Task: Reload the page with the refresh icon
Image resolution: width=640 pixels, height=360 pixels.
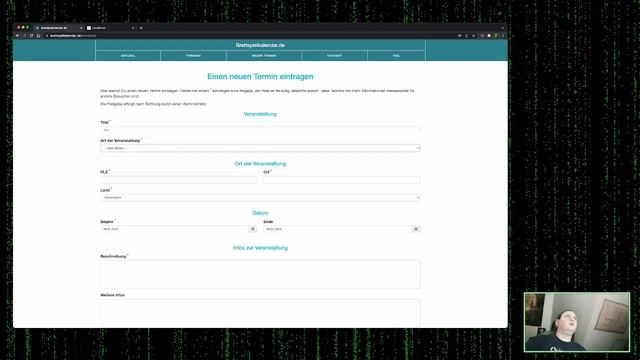Action: [x=31, y=36]
